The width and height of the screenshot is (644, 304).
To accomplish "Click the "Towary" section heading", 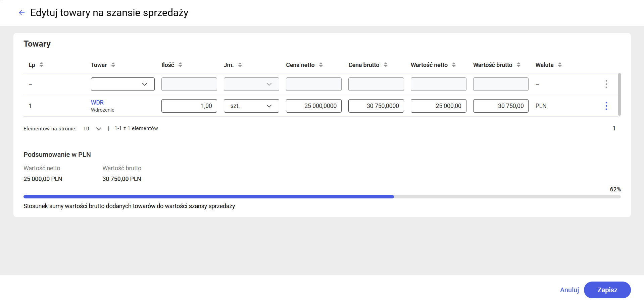I will [37, 44].
